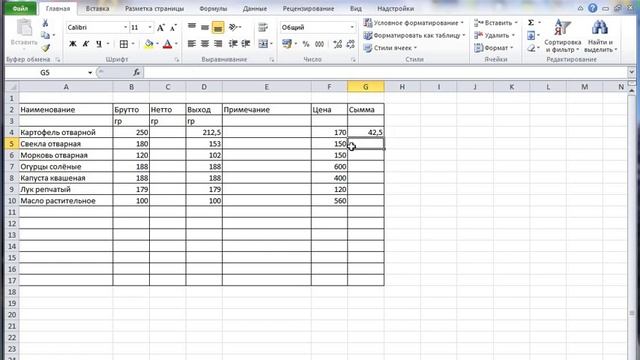Click the Select All corner of the sheet
The height and width of the screenshot is (360, 640).
pyautogui.click(x=12, y=87)
